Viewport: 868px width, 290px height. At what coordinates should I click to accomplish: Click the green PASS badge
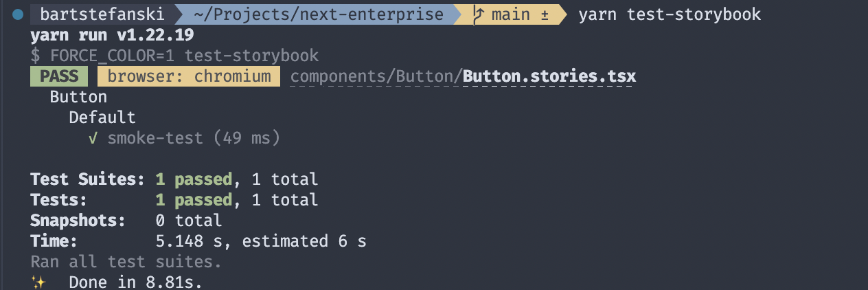point(59,76)
